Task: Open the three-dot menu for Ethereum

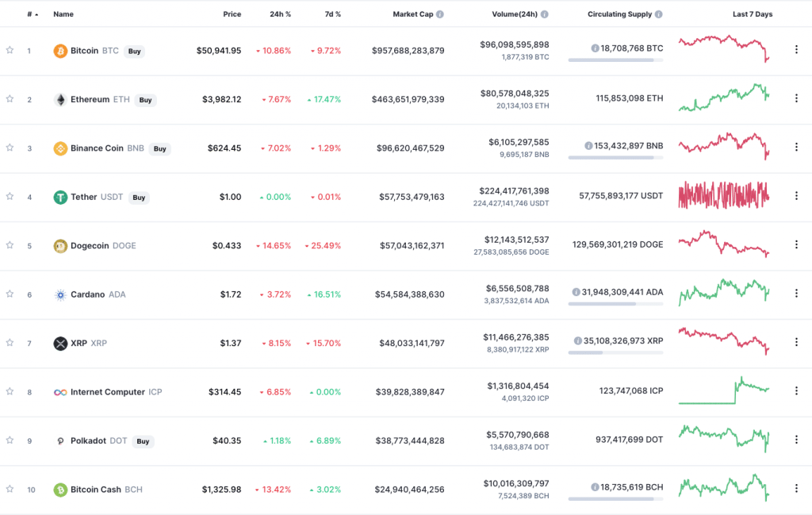Action: coord(796,98)
